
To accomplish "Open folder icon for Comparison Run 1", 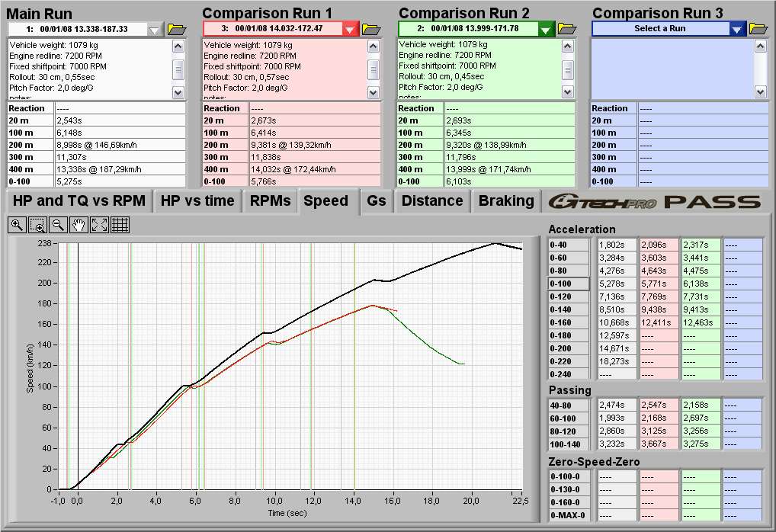I will (371, 29).
